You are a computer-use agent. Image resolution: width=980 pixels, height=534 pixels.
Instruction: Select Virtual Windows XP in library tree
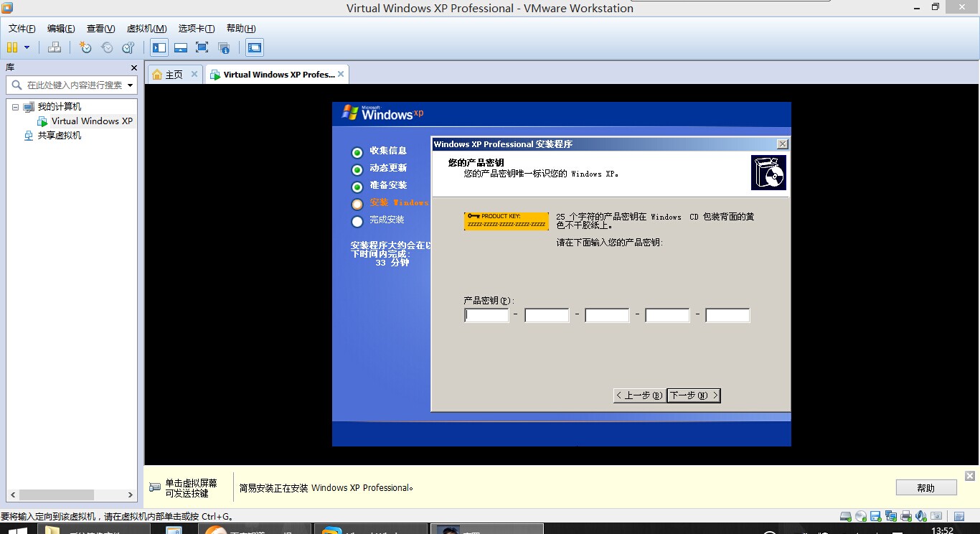(x=92, y=121)
